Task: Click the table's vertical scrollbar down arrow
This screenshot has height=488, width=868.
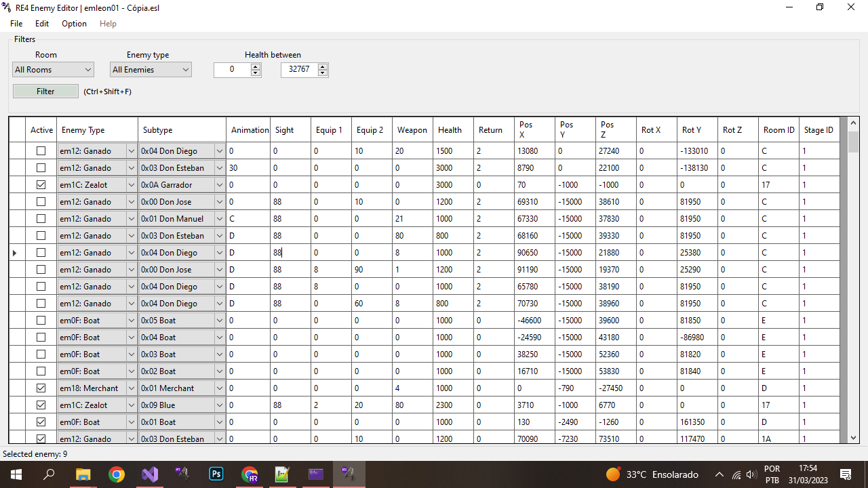Action: click(853, 438)
